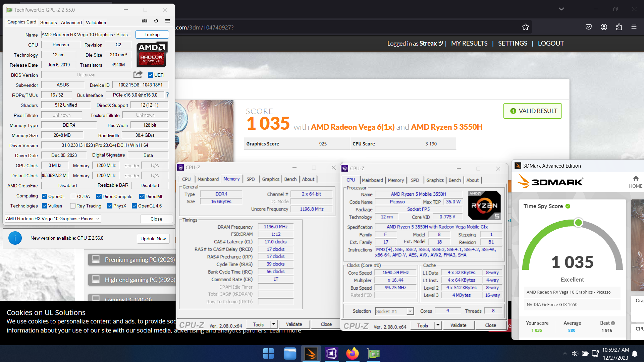Screen dimensions: 644x362
Task: Click AMD Radeon Vega 6(1x) link
Action: pos(353,127)
